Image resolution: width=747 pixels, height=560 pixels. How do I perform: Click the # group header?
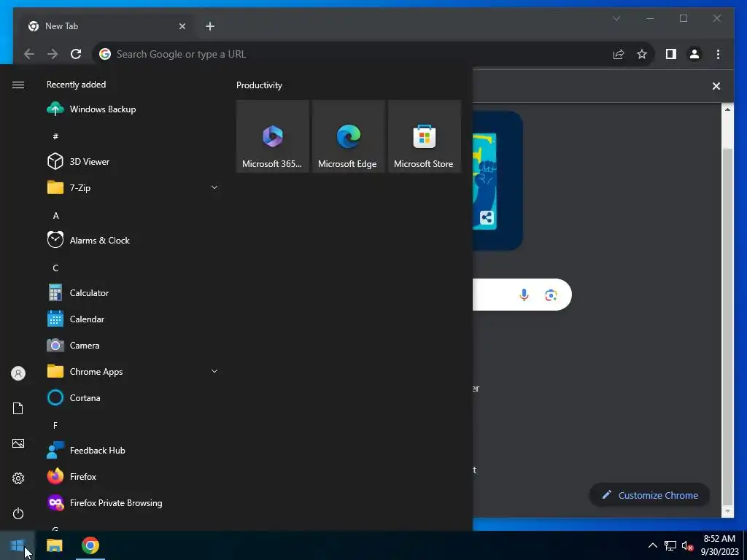[x=55, y=136]
